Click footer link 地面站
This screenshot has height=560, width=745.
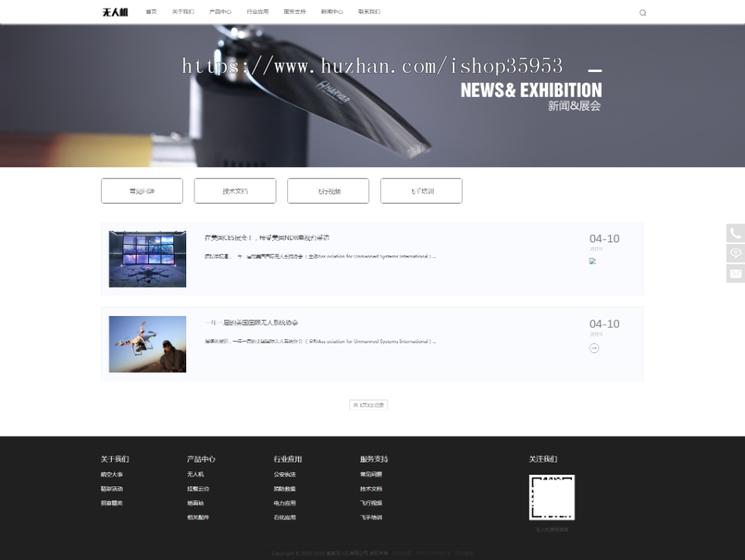click(195, 503)
